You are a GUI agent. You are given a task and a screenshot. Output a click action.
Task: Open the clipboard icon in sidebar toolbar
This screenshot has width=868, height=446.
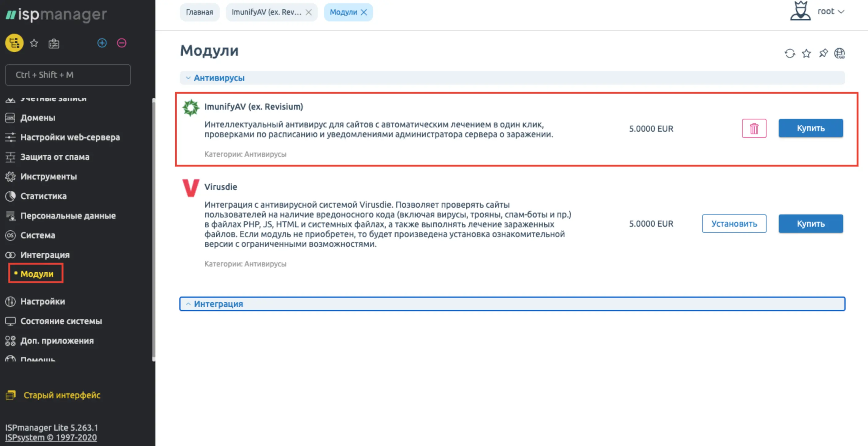click(54, 43)
